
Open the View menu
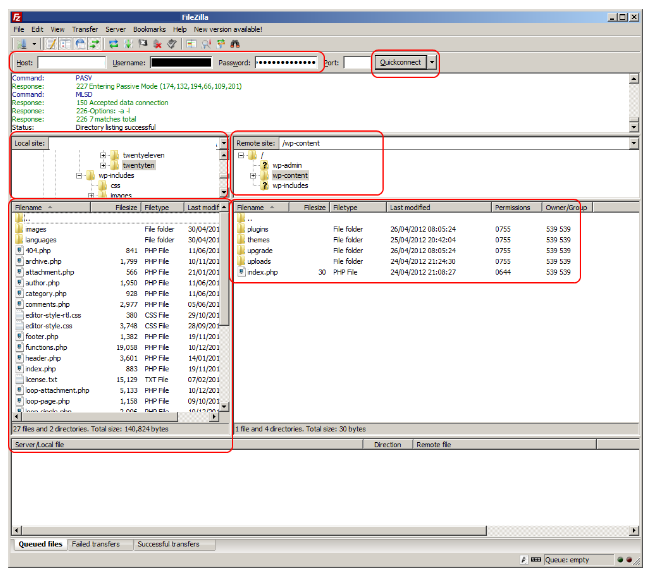(x=57, y=29)
